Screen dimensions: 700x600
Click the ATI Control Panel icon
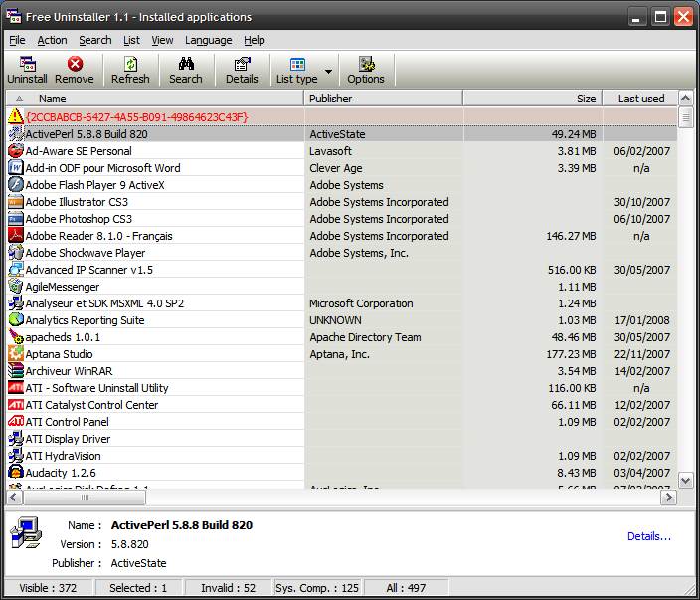tap(16, 422)
